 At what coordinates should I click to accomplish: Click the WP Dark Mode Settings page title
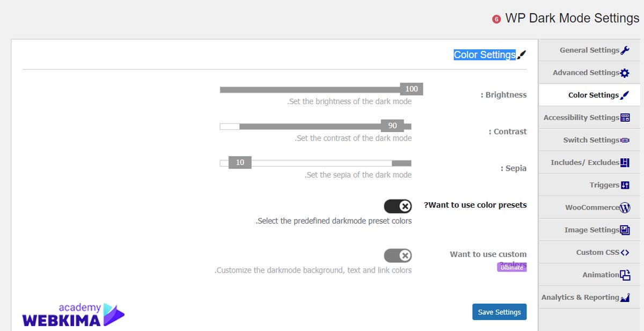[572, 18]
